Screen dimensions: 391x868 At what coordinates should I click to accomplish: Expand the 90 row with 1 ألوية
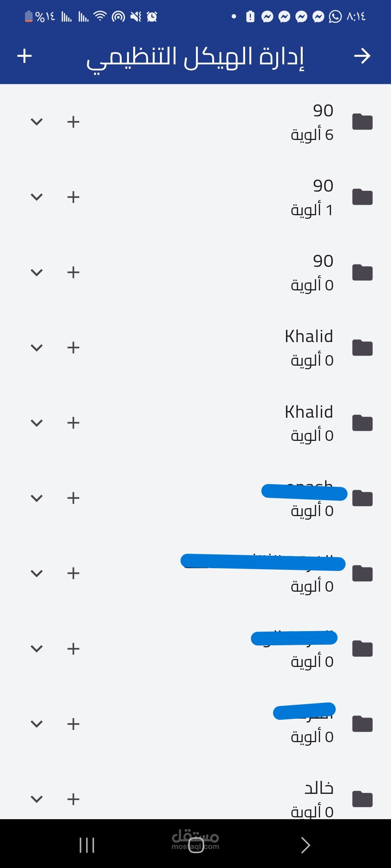37,197
